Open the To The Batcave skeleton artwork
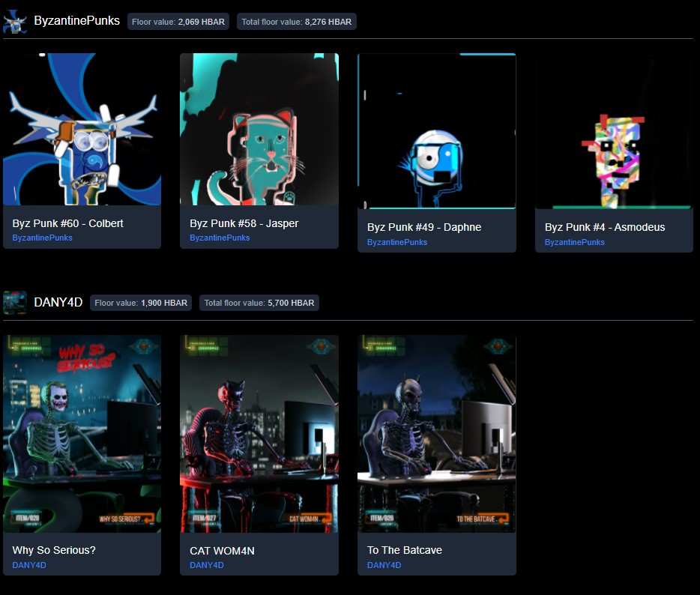This screenshot has width=700, height=595. click(437, 434)
